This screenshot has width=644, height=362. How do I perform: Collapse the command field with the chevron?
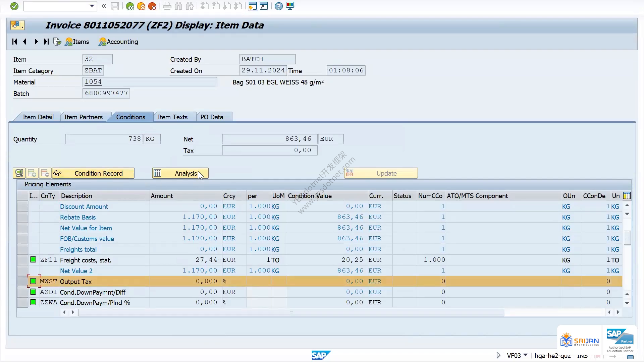tap(104, 6)
